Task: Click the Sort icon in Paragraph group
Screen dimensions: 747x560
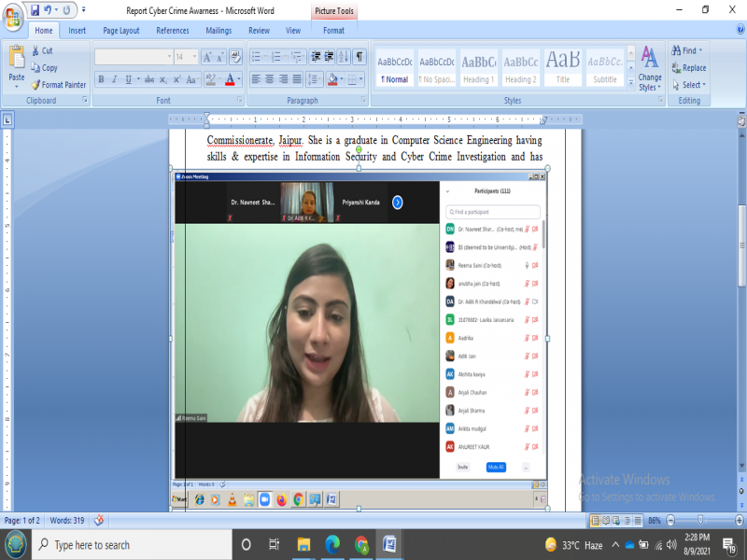Action: [x=343, y=57]
